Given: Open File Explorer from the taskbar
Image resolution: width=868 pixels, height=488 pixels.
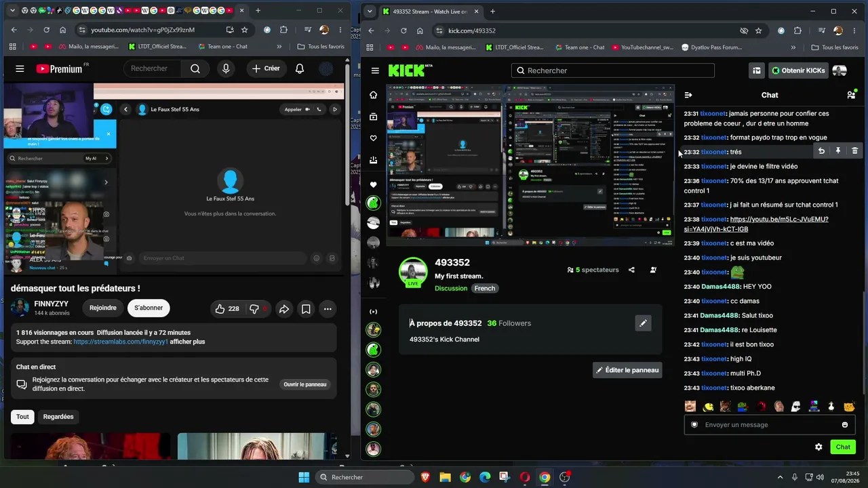Looking at the screenshot, I should pos(445,477).
